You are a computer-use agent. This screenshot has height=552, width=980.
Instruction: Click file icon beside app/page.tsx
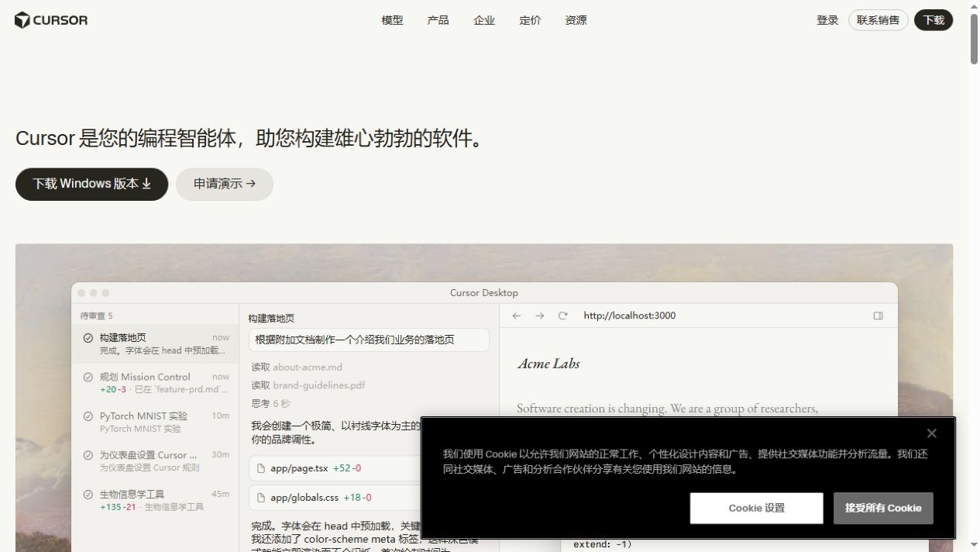(x=261, y=468)
